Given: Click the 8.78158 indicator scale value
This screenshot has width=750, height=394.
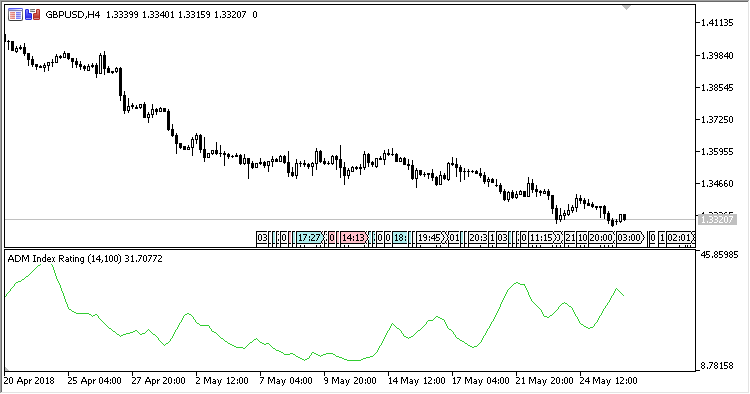Looking at the screenshot, I should (x=717, y=366).
